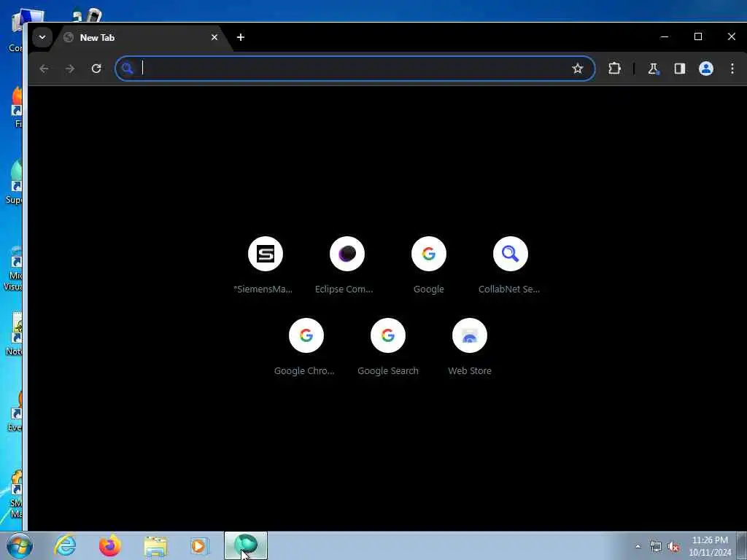The image size is (747, 560).
Task: Open Chrome Labs flask icon
Action: click(653, 69)
